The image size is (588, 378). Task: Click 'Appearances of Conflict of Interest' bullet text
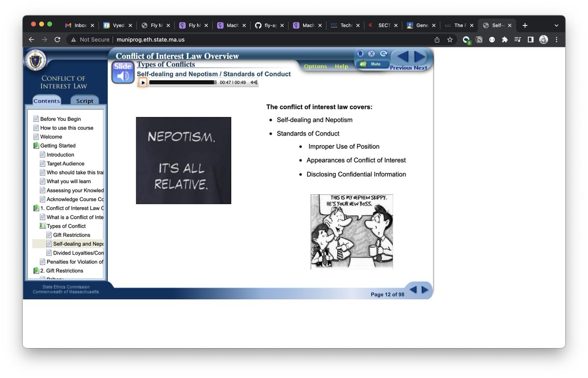pyautogui.click(x=356, y=160)
